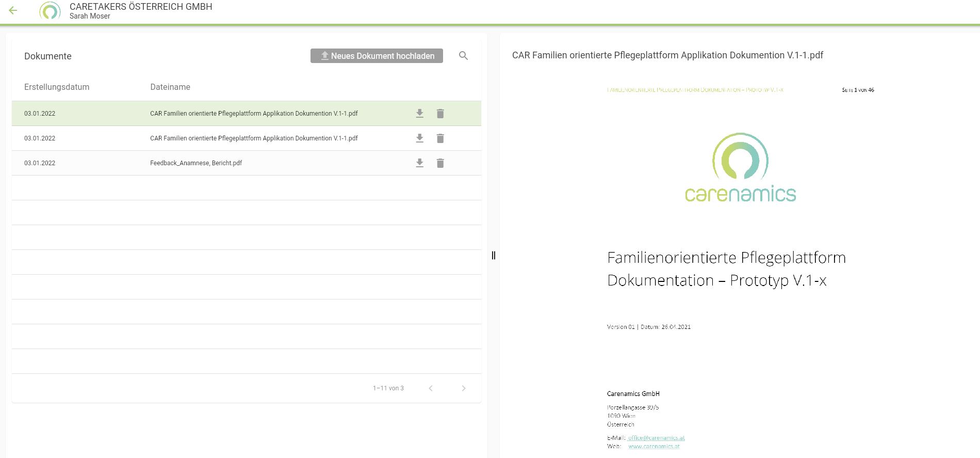Select the non-highlighted CAR Familien Dokumention filename
This screenshot has height=458, width=980.
[254, 138]
